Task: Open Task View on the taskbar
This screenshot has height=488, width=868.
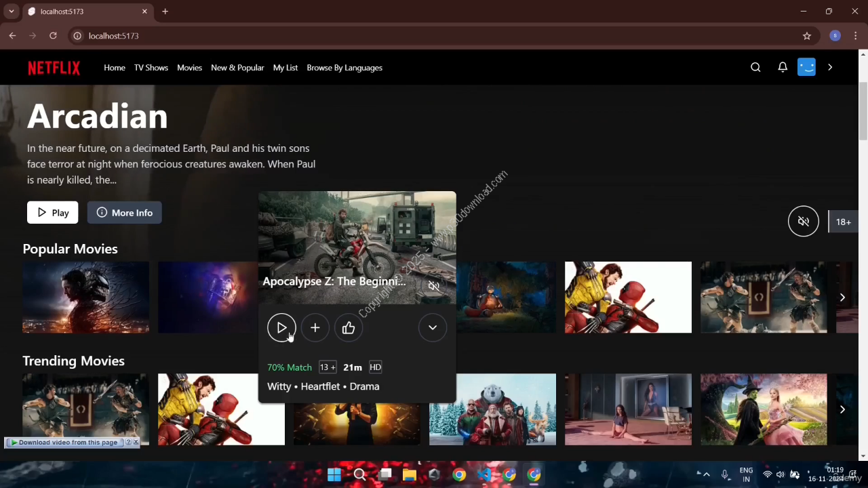Action: (384, 474)
